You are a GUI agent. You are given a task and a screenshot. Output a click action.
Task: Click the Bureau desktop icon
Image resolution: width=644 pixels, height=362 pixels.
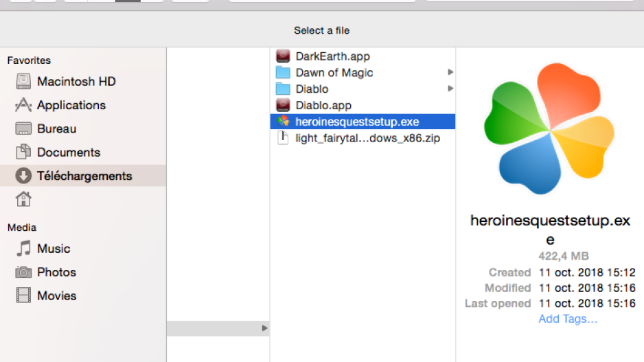pyautogui.click(x=23, y=128)
